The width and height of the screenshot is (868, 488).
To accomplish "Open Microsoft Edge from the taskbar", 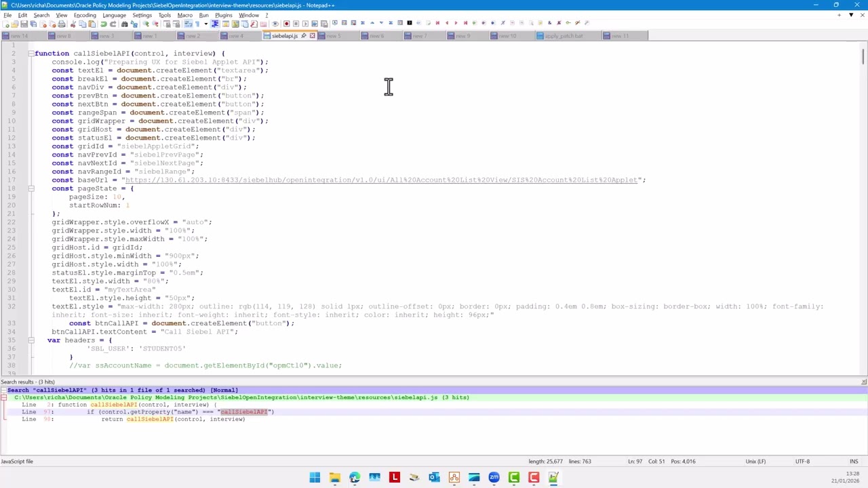I will (355, 478).
